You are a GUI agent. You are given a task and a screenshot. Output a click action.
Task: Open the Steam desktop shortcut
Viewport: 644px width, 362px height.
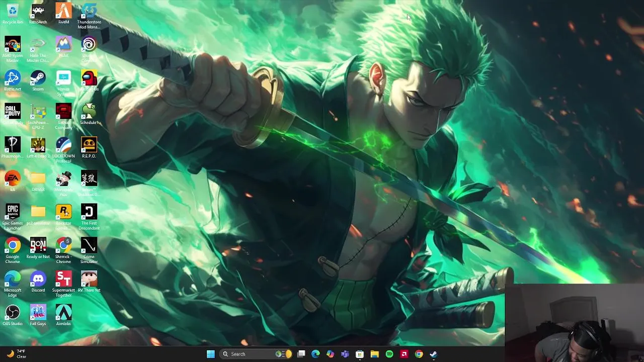[x=38, y=80]
